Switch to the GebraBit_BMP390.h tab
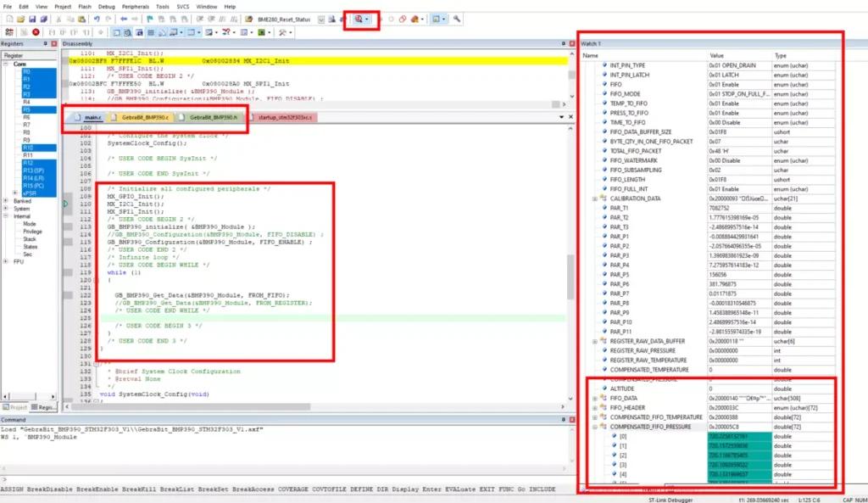 pos(209,117)
